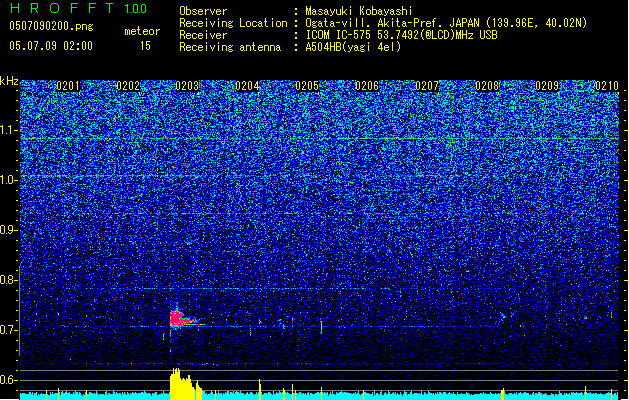Click the large yellow signal peak at 0203

185,384
